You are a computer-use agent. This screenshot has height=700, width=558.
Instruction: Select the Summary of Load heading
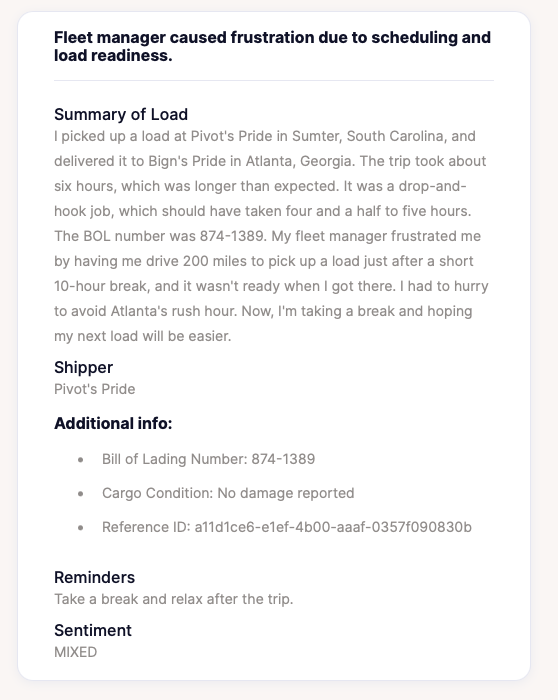pyautogui.click(x=121, y=114)
